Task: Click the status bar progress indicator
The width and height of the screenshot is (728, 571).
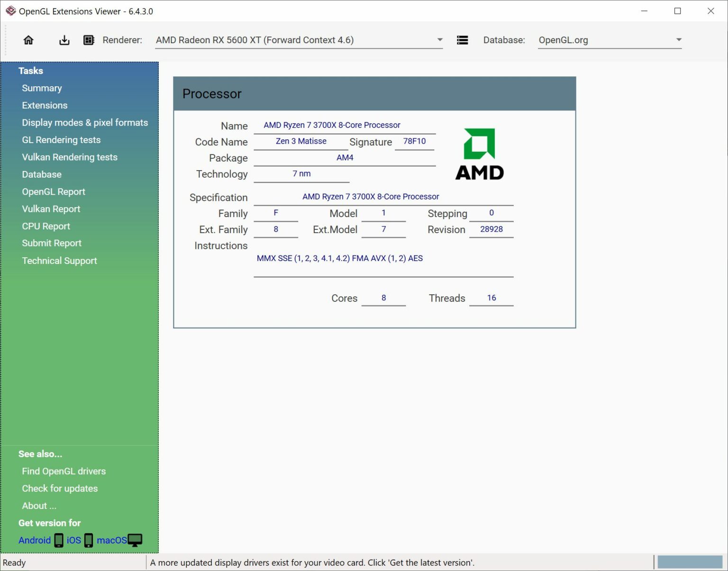Action: point(690,562)
